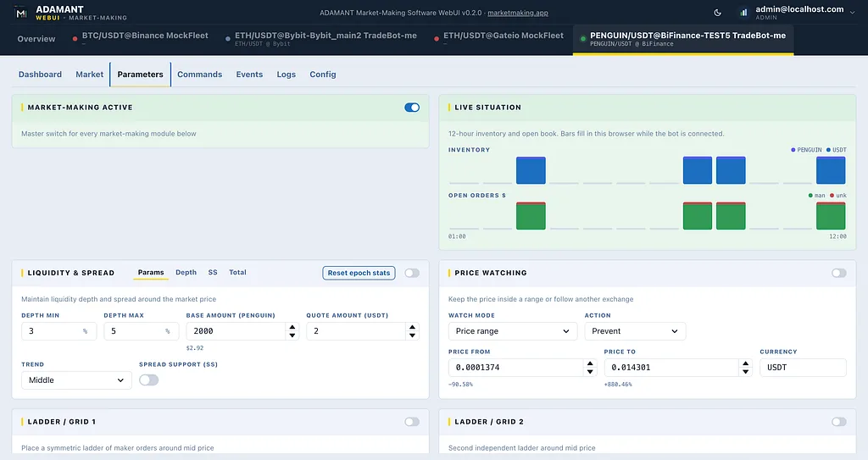Select the Depth sub-tab in Liquidity & Spread
The width and height of the screenshot is (868, 460).
click(x=186, y=272)
